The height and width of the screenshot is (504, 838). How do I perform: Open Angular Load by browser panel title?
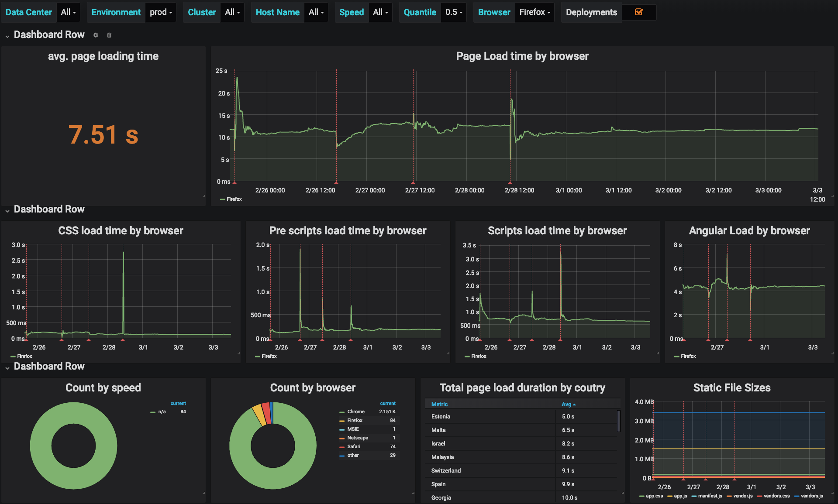coord(749,230)
